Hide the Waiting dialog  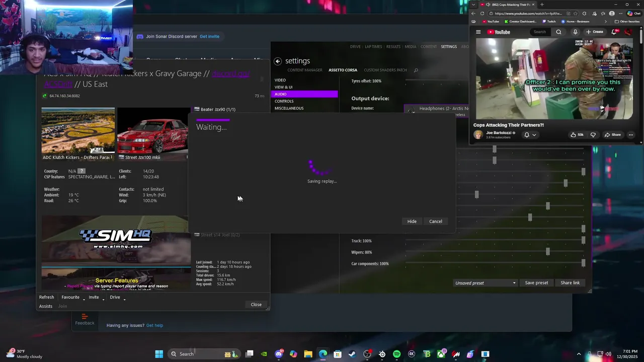coord(412,221)
